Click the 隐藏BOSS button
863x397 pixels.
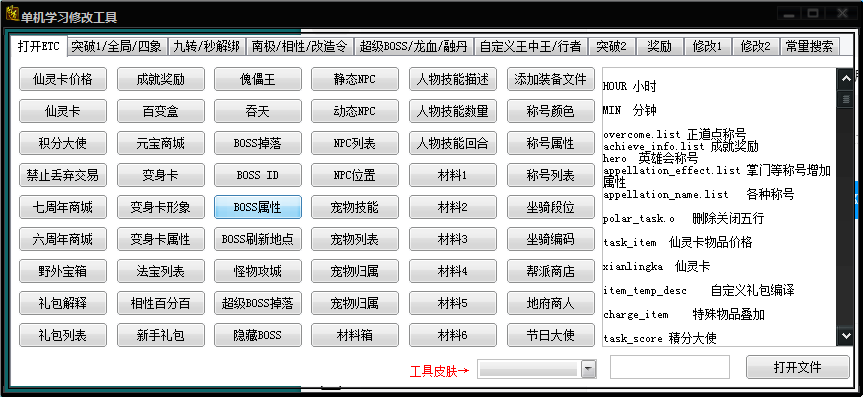pyautogui.click(x=258, y=335)
